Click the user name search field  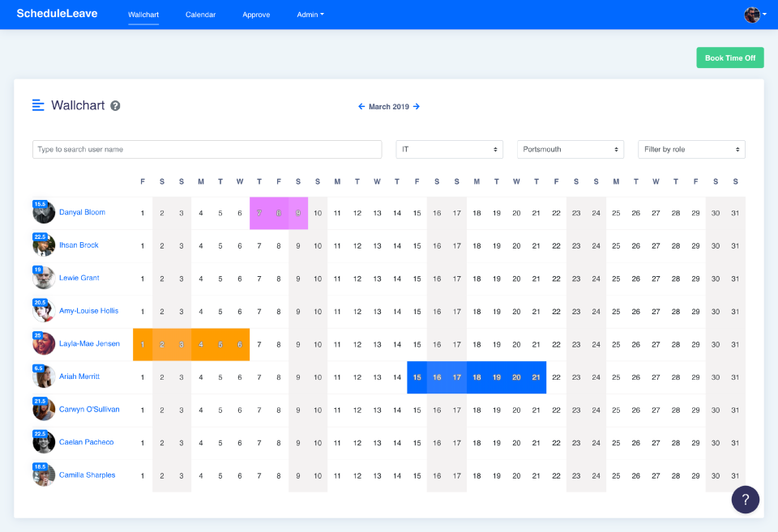(207, 149)
